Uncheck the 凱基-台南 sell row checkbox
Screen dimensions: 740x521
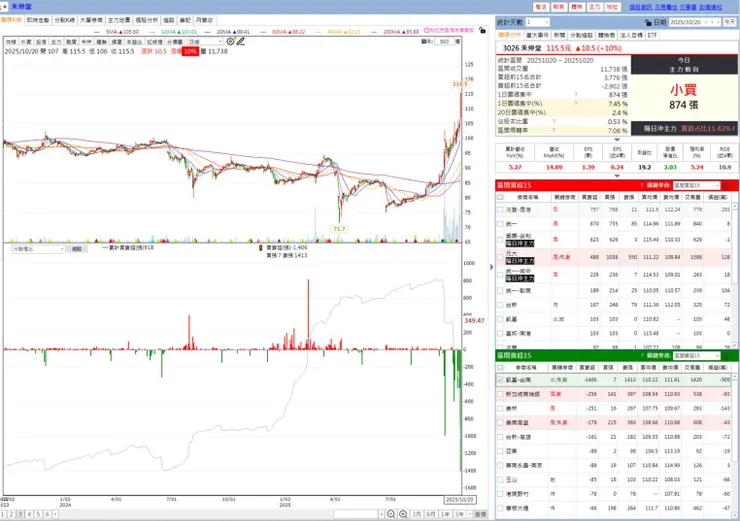500,379
